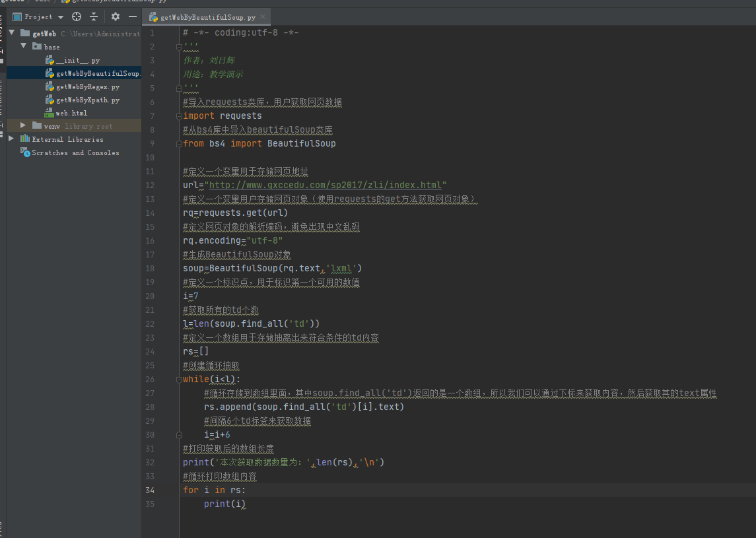Click the Python icon on the getWebByBeautifulSoup.py tab
756x538 pixels.
(153, 18)
